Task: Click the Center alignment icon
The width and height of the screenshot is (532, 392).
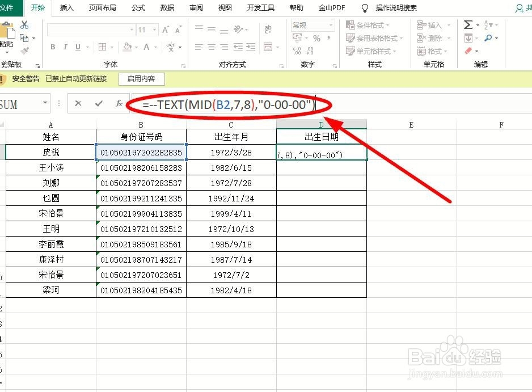Action: [212, 47]
